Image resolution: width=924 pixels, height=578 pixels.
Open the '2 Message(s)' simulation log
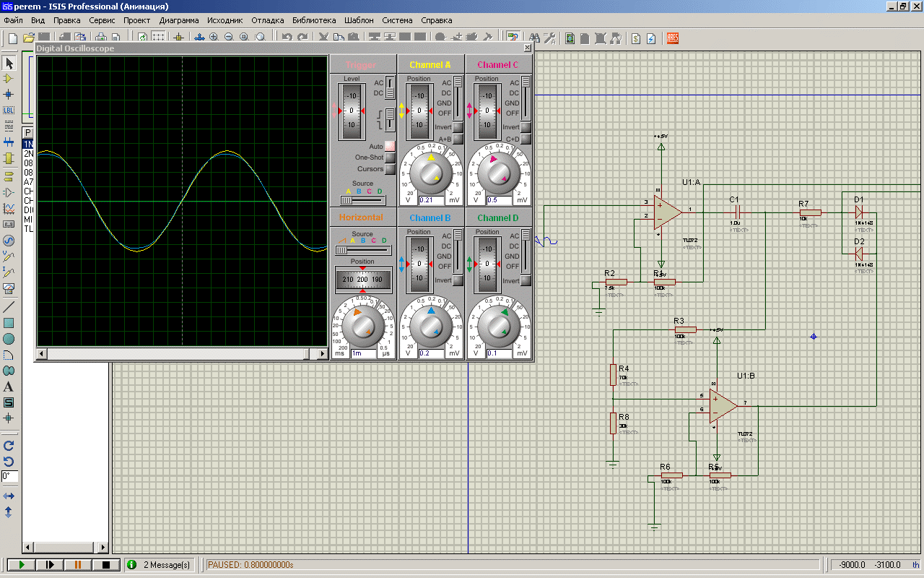[x=160, y=564]
